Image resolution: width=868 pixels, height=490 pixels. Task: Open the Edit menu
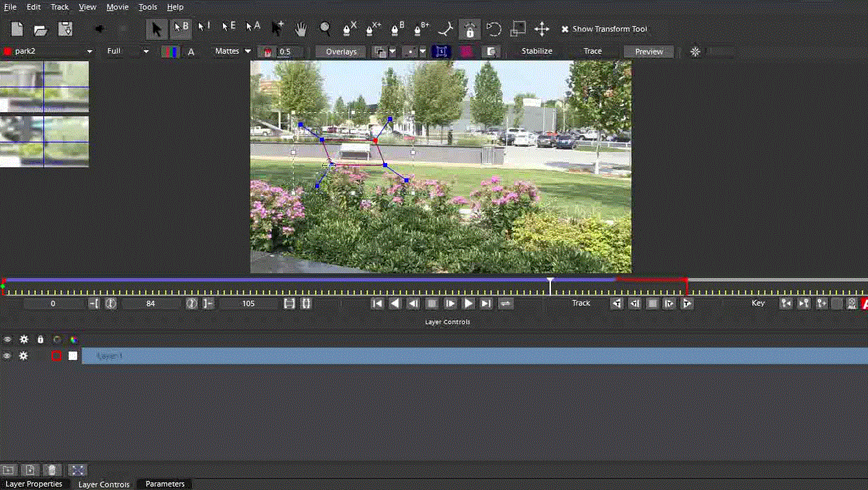34,7
